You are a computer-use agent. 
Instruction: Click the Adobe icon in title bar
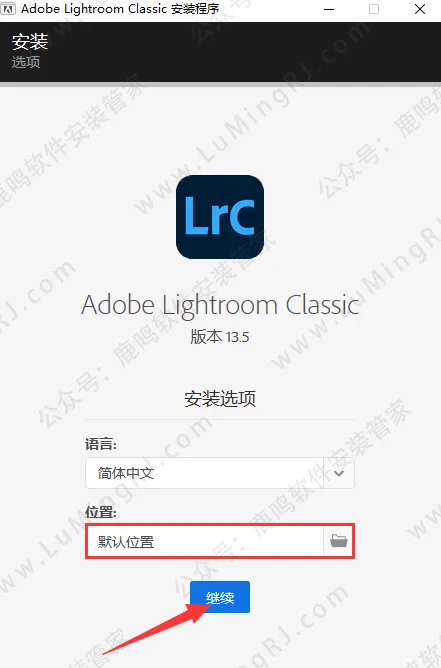[9, 9]
